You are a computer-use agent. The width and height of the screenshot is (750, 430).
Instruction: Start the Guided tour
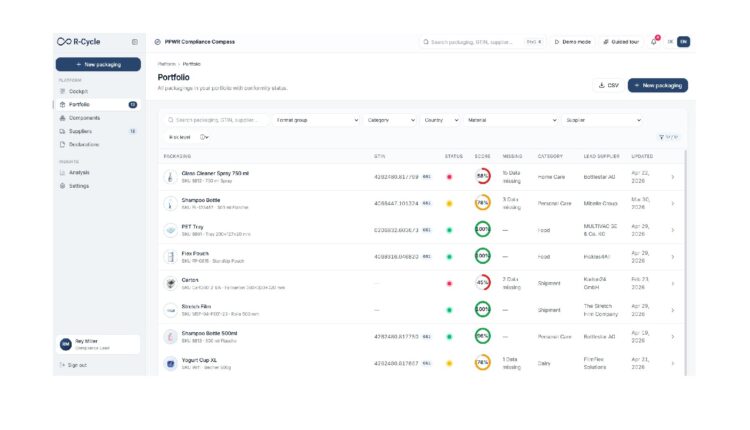(621, 42)
